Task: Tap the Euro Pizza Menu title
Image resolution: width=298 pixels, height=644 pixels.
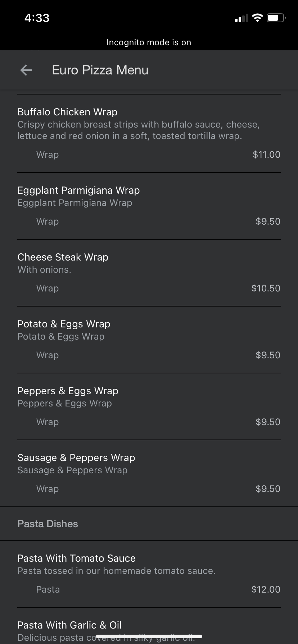Action: 100,70
